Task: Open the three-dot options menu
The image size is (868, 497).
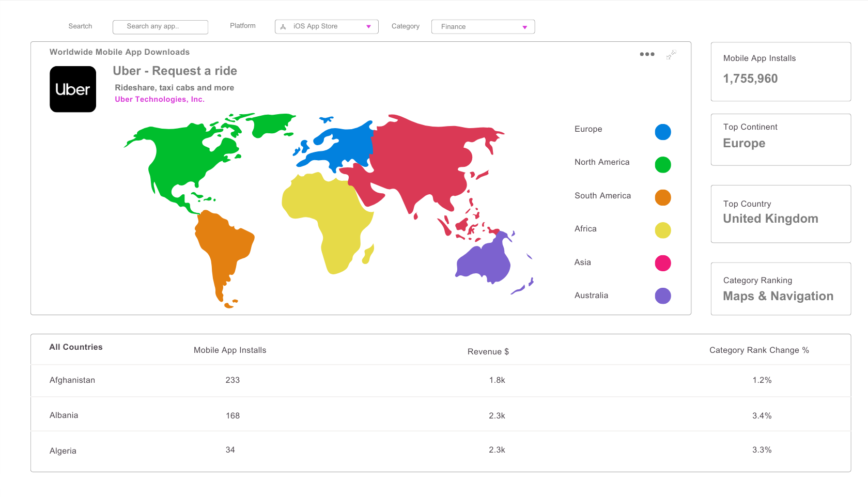Action: point(647,54)
